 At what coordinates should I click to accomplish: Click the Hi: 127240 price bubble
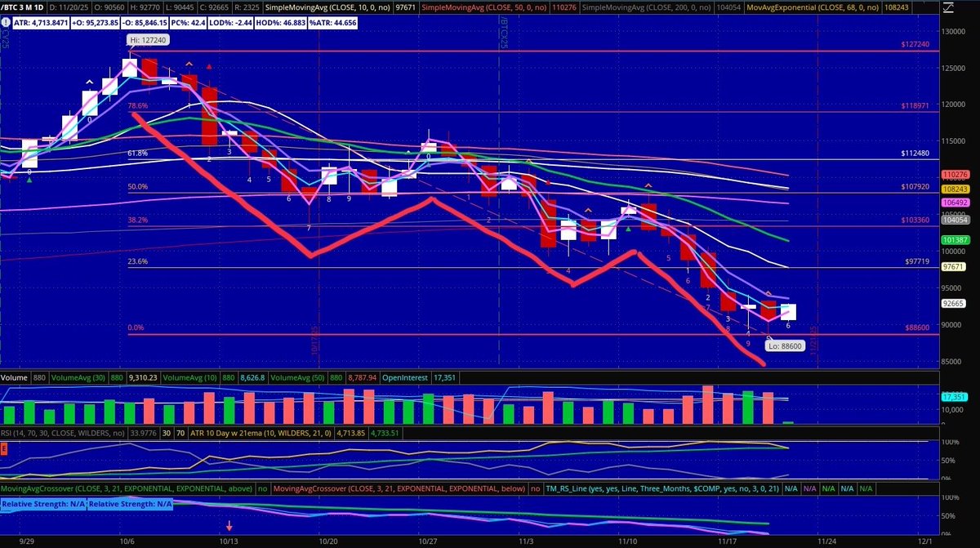click(x=146, y=39)
